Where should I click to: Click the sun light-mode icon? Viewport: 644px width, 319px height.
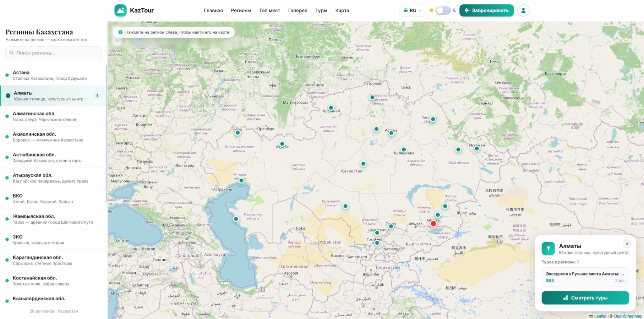tap(431, 10)
